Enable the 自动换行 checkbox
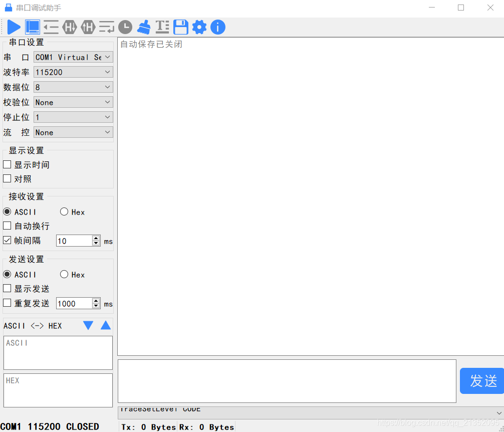This screenshot has height=432, width=504. click(x=7, y=226)
